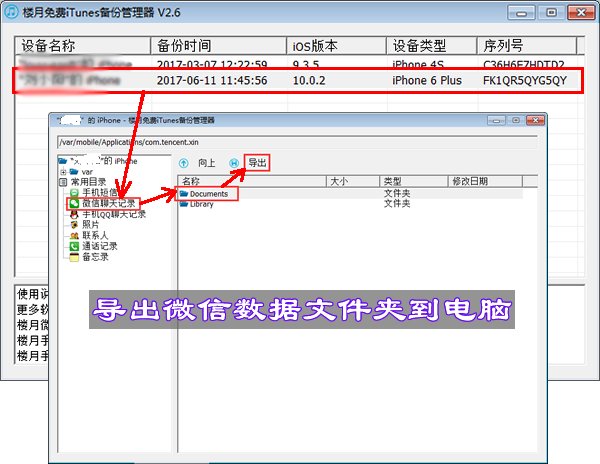Image resolution: width=600 pixels, height=464 pixels.
Task: Click the root iPhone folder icon in tree
Action: pyautogui.click(x=63, y=161)
